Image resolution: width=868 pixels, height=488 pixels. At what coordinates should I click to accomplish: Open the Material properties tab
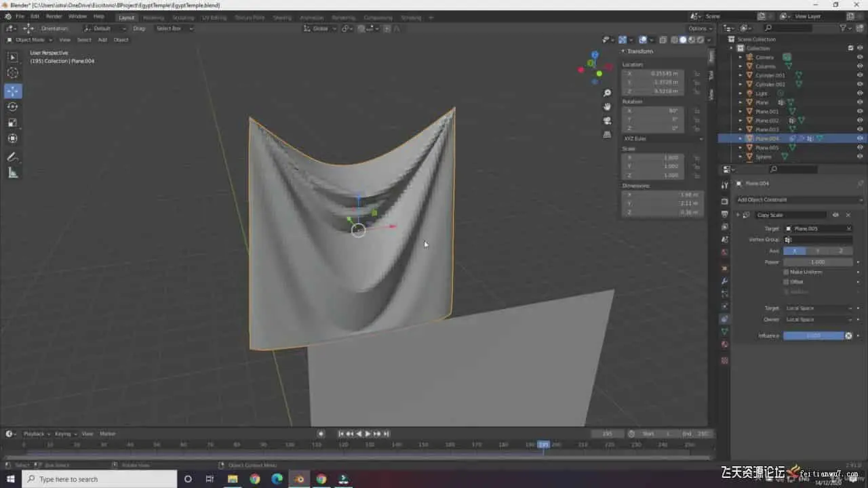(724, 344)
